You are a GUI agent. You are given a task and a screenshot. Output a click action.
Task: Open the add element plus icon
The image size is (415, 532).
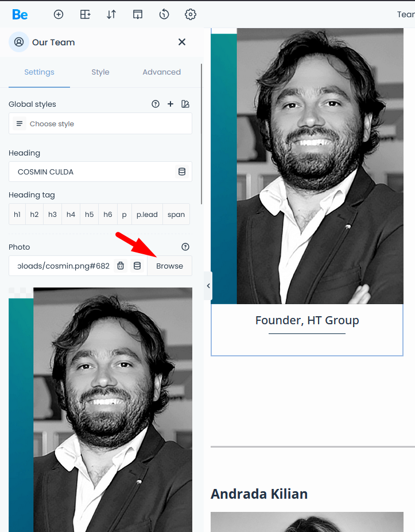click(x=59, y=14)
